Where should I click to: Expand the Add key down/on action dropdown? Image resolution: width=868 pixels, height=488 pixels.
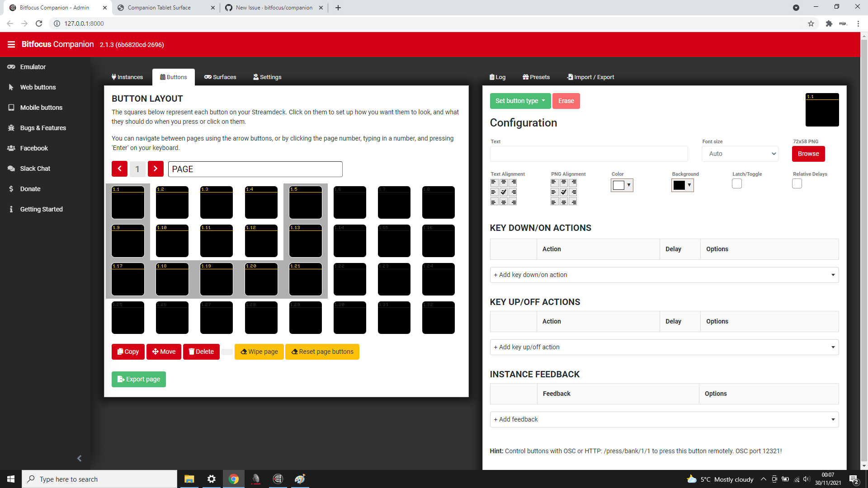point(664,275)
